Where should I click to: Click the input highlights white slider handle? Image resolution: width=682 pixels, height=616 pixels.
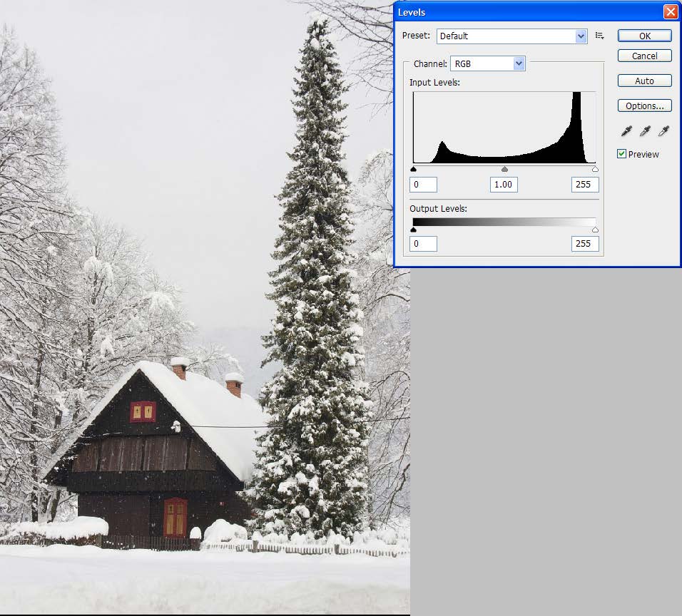coord(595,170)
